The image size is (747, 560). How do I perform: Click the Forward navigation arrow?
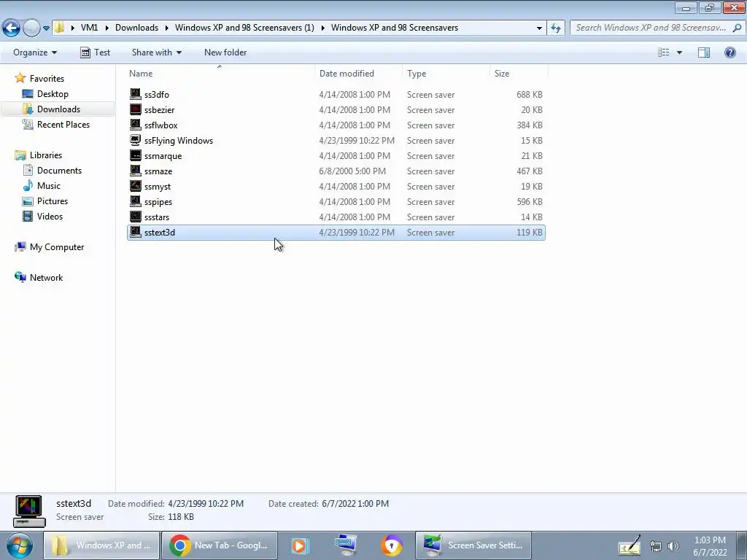[x=31, y=28]
